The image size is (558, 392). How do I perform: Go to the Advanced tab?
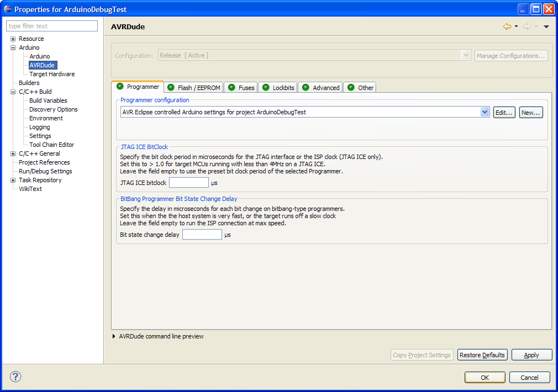point(321,88)
